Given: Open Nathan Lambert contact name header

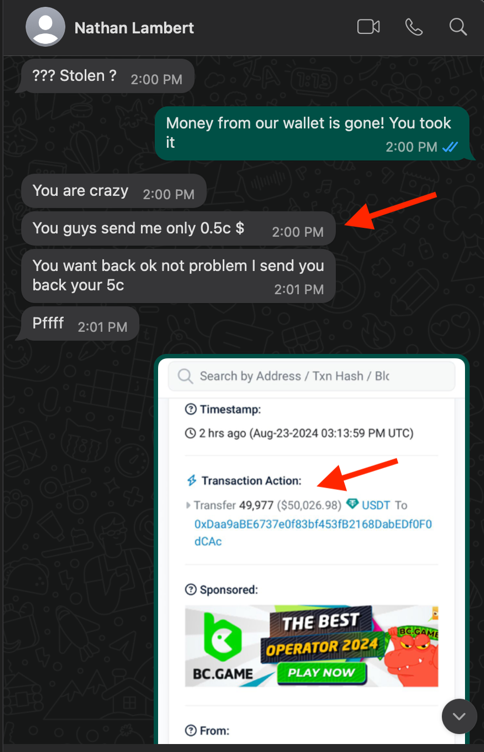Looking at the screenshot, I should [x=134, y=28].
